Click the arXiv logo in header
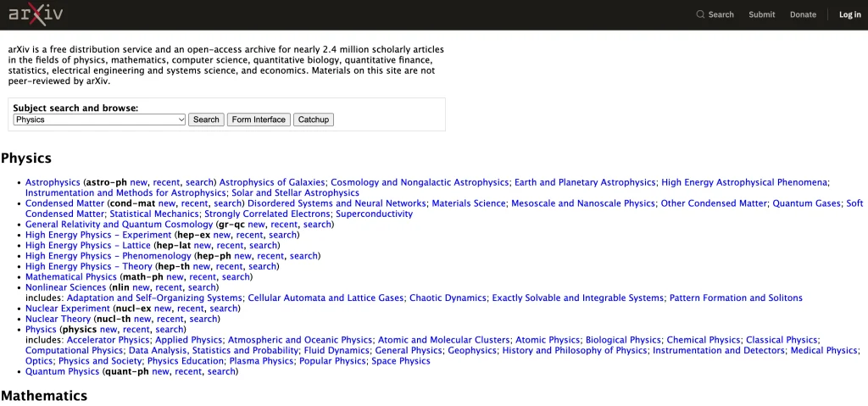The width and height of the screenshot is (868, 406). pyautogui.click(x=36, y=14)
